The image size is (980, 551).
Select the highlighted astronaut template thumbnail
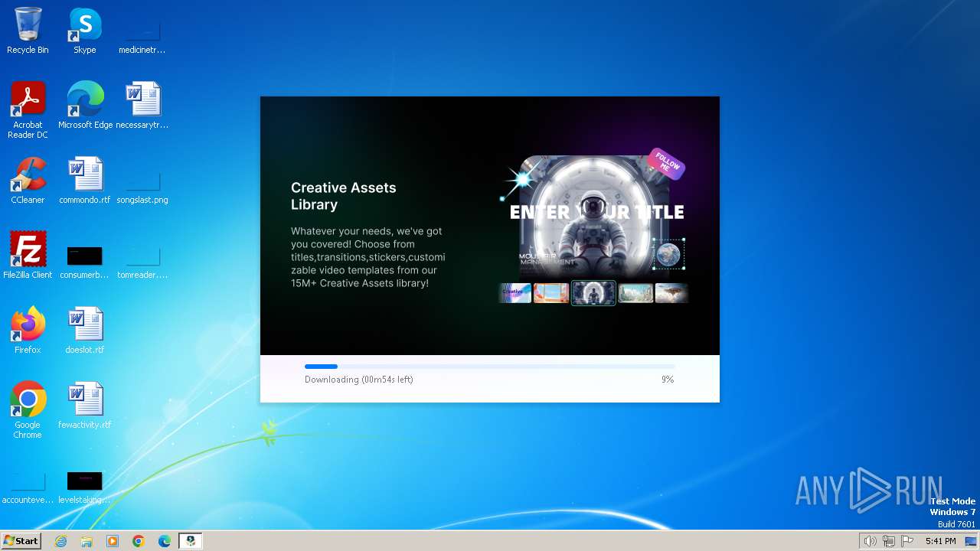tap(593, 292)
